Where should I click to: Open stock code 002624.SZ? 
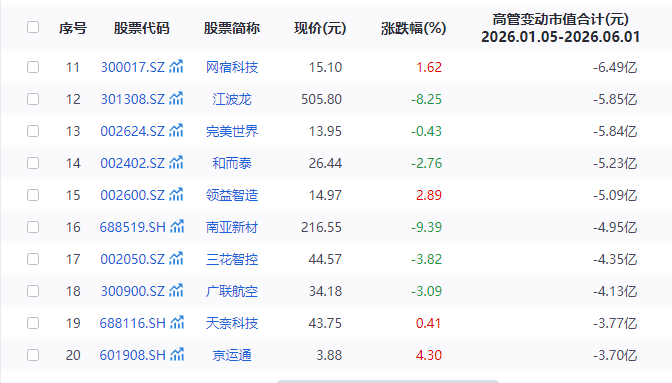pyautogui.click(x=132, y=131)
